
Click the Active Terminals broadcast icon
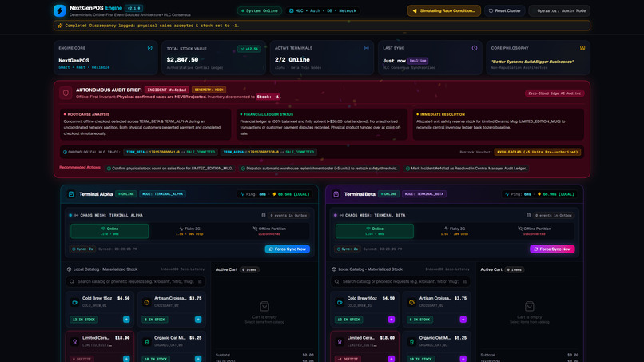[366, 48]
